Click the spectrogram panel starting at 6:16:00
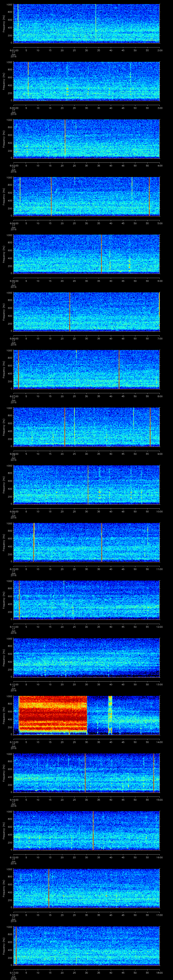173x980 pixels. [x=87, y=888]
